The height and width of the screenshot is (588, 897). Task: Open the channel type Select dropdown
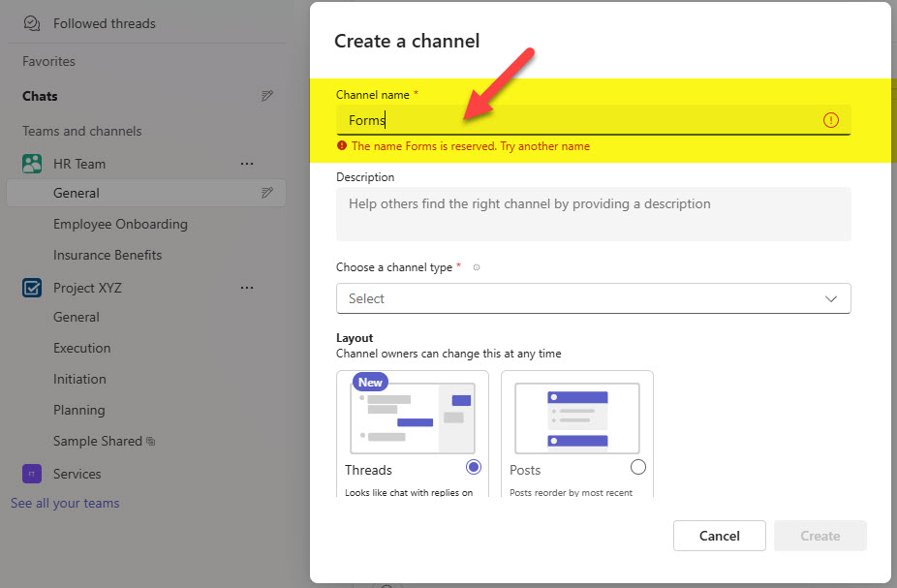tap(593, 298)
